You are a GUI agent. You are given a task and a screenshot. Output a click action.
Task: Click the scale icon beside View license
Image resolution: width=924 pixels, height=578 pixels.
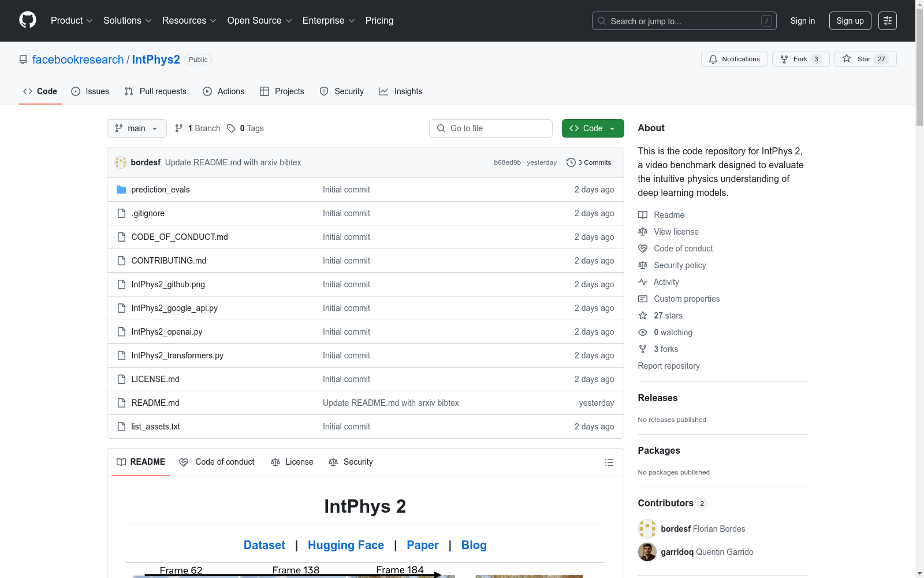[643, 232]
